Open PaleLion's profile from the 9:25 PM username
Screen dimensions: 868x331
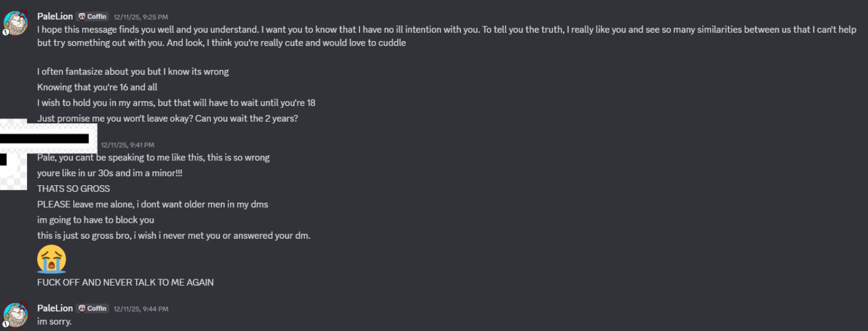point(55,17)
